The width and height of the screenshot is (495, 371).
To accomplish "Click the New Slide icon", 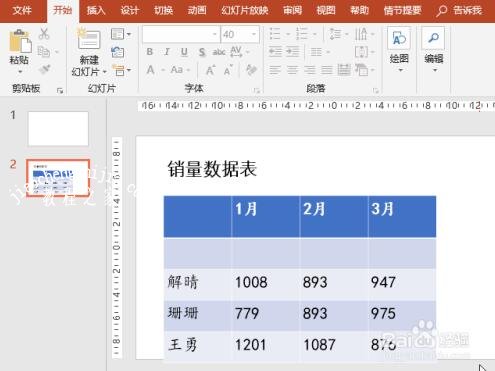I will click(x=88, y=40).
